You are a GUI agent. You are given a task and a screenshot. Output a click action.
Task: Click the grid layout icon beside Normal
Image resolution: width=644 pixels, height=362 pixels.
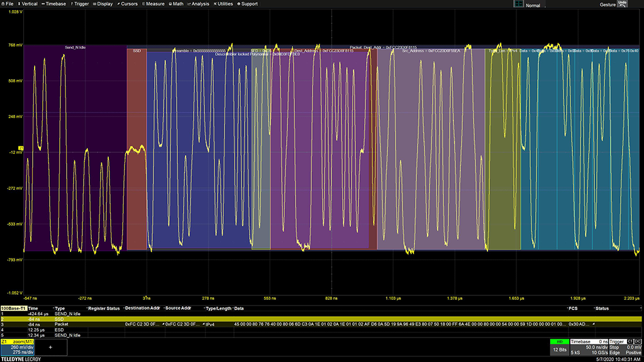pyautogui.click(x=519, y=4)
